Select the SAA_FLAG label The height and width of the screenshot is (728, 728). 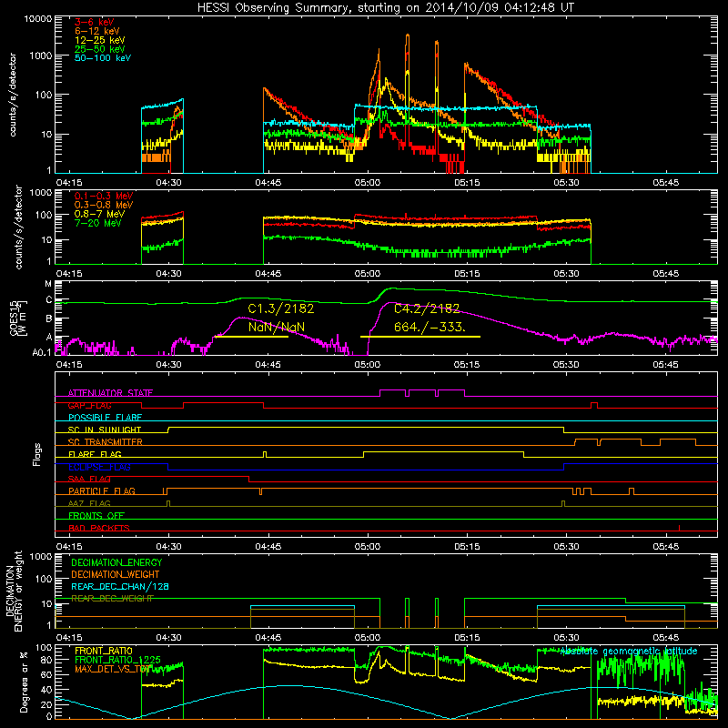click(89, 479)
